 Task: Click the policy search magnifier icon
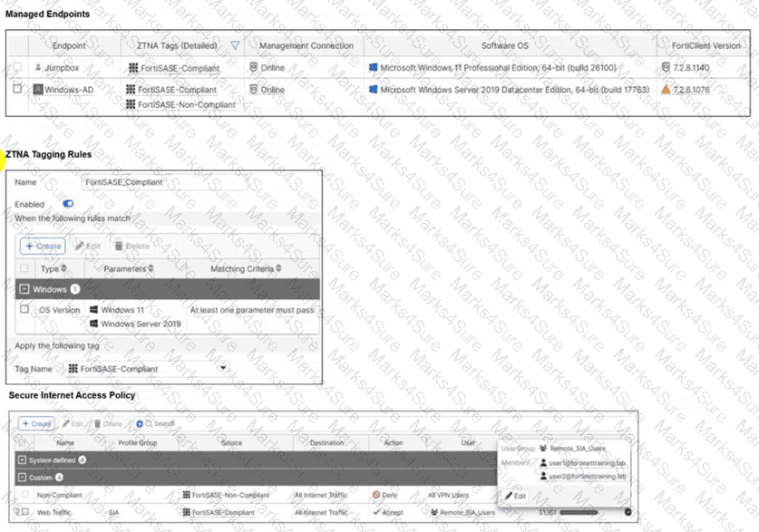point(149,423)
